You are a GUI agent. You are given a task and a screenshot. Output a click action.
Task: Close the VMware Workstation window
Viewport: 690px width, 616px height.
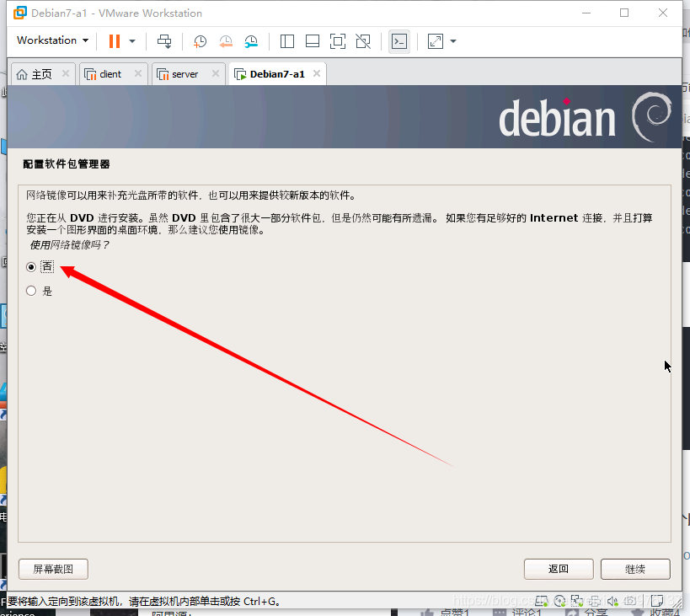[663, 13]
